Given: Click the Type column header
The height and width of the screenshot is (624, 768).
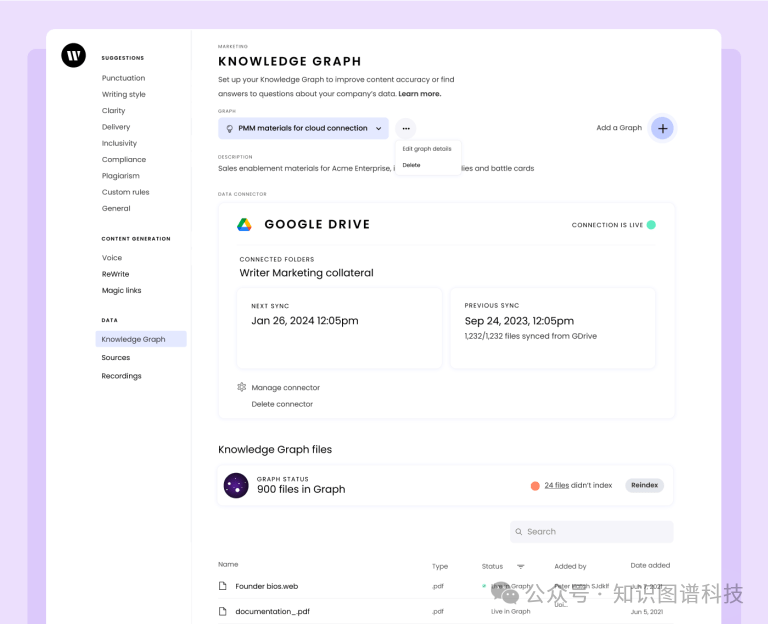Looking at the screenshot, I should (440, 566).
